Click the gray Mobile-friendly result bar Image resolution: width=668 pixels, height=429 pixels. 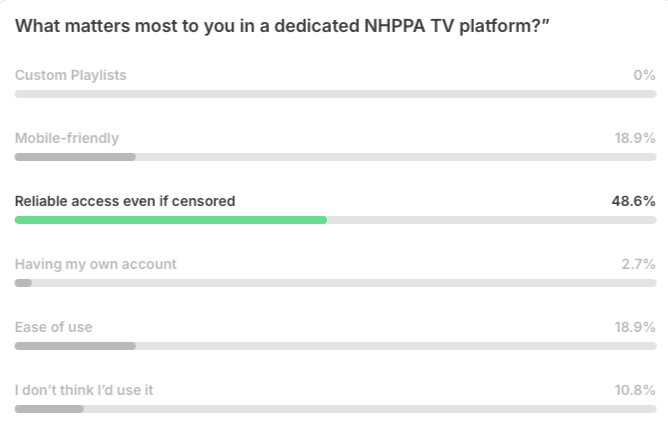tap(75, 157)
